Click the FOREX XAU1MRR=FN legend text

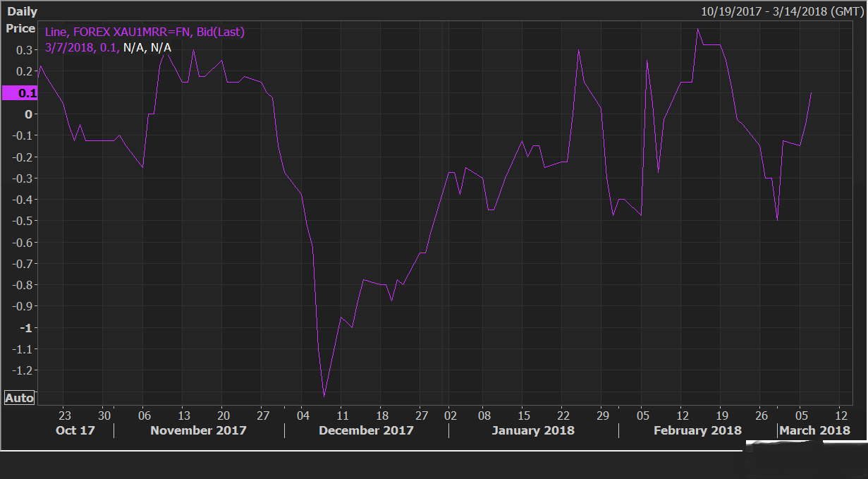(x=145, y=32)
